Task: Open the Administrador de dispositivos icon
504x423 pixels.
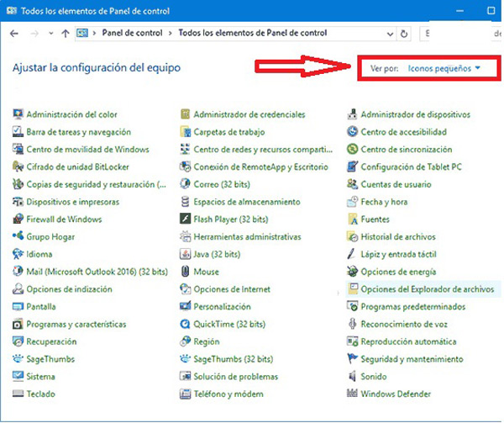Action: click(x=352, y=114)
